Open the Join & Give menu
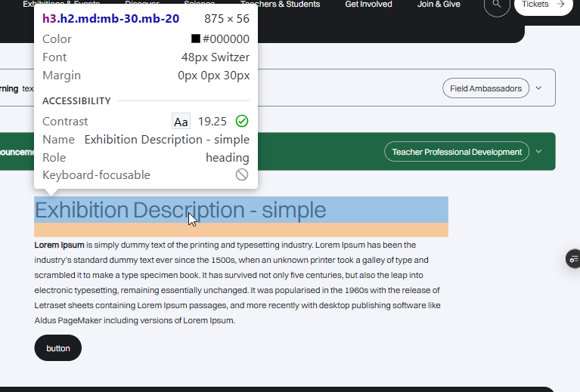The width and height of the screenshot is (580, 392). click(439, 5)
